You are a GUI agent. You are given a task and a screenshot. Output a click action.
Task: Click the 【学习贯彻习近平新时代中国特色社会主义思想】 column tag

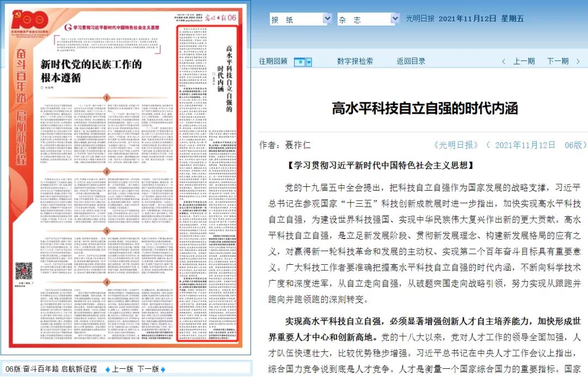381,166
